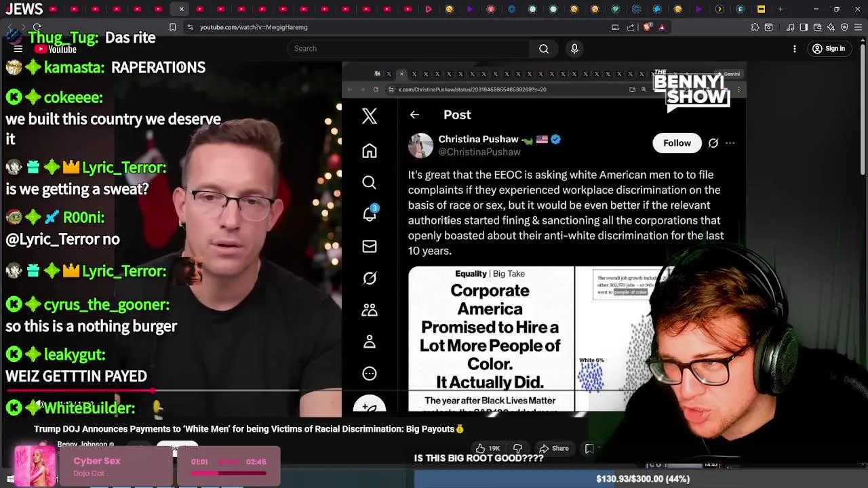Open Windows Start button on taskbar
This screenshot has width=868, height=488.
coord(10,479)
